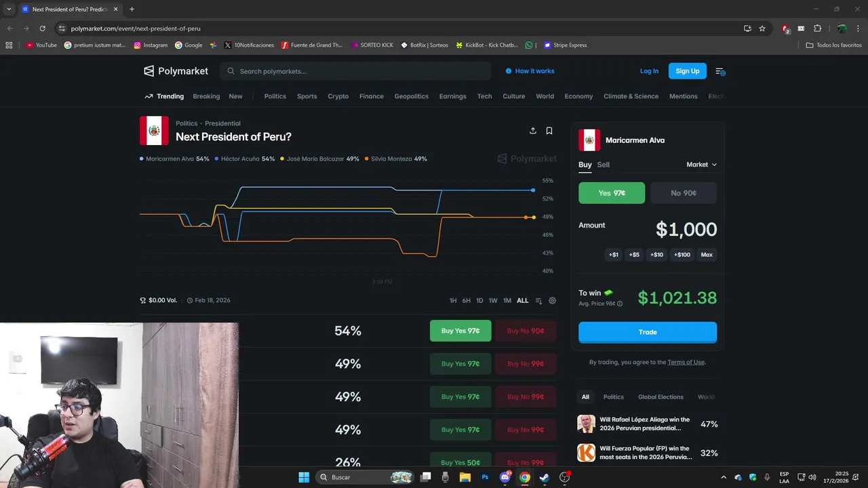
Task: Filter related markets by Global Elections
Action: [660, 397]
